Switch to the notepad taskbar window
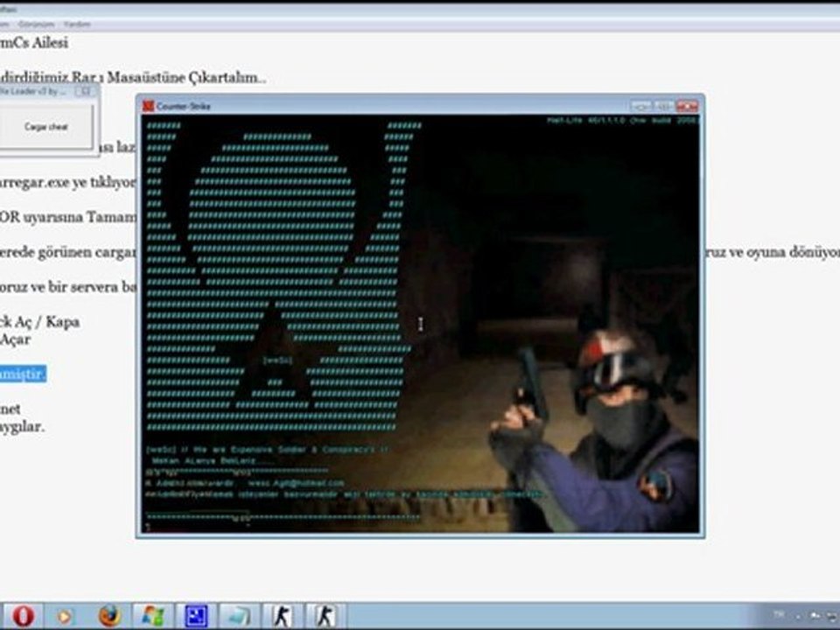Image resolution: width=840 pixels, height=630 pixels. click(239, 616)
